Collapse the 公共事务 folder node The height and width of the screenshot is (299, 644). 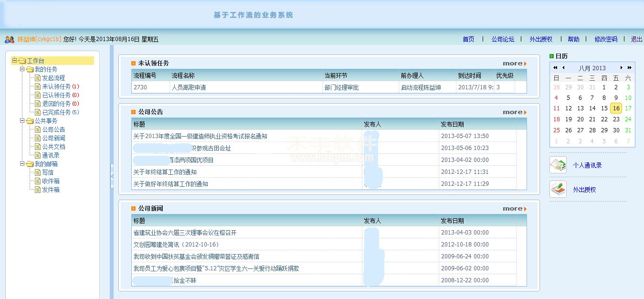pyautogui.click(x=22, y=121)
